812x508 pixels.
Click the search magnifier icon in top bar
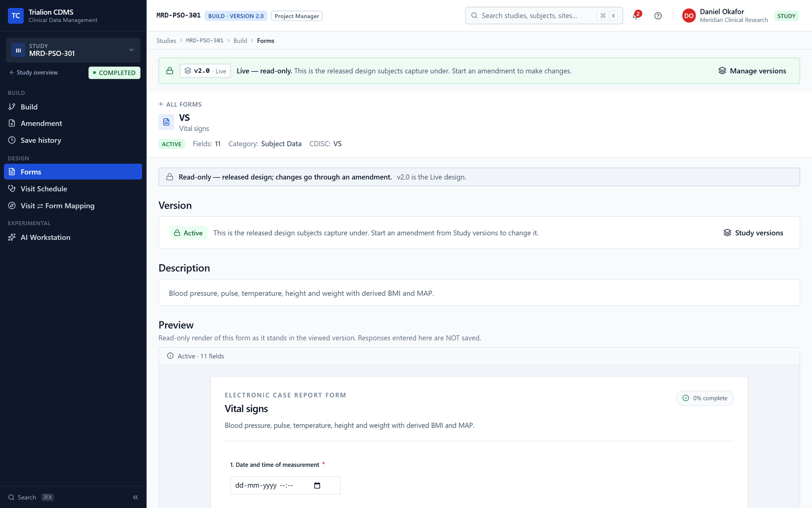(474, 16)
